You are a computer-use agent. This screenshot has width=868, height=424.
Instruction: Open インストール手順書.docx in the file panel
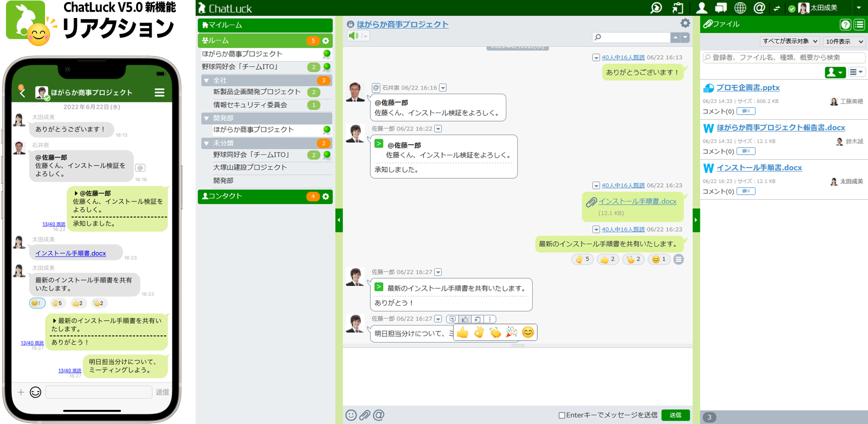coord(759,168)
